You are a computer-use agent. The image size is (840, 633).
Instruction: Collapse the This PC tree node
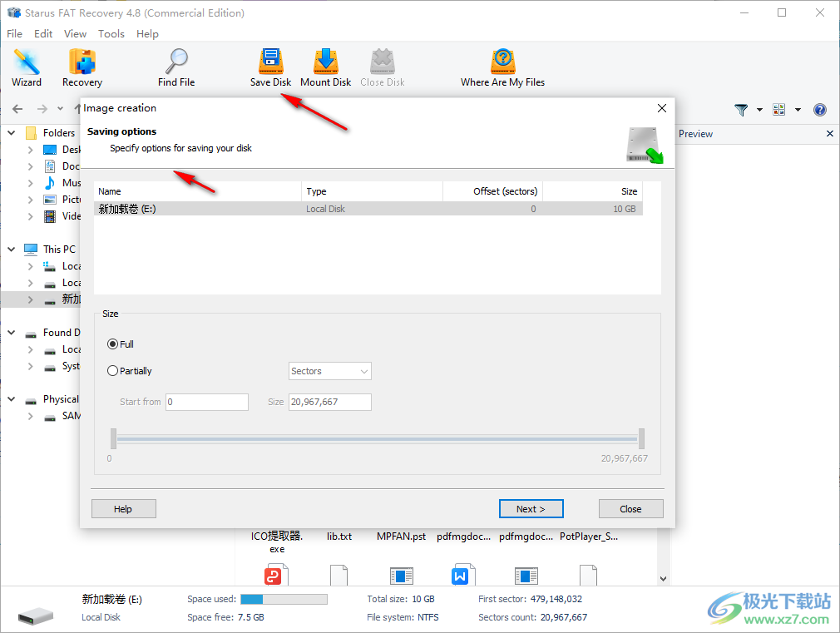point(12,250)
